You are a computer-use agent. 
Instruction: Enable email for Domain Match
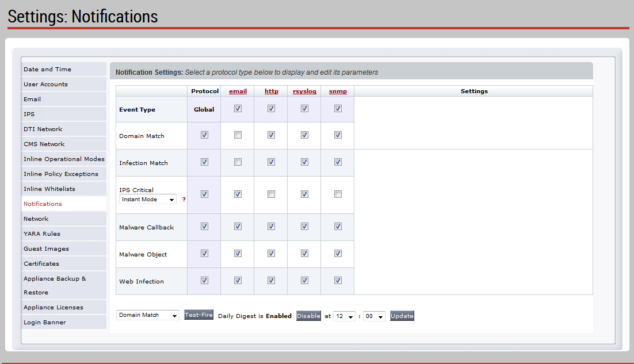(x=238, y=135)
